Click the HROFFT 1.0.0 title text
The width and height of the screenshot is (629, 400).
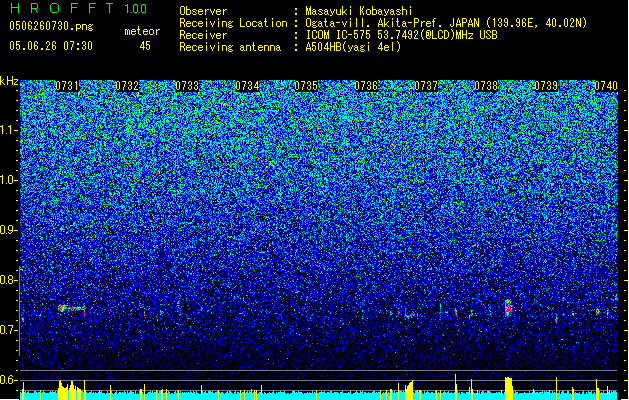[78, 8]
